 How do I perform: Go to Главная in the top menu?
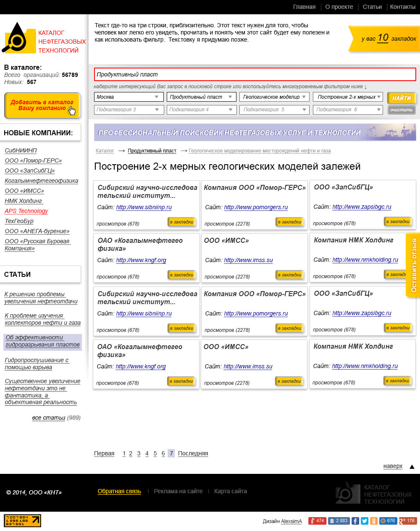304,7
